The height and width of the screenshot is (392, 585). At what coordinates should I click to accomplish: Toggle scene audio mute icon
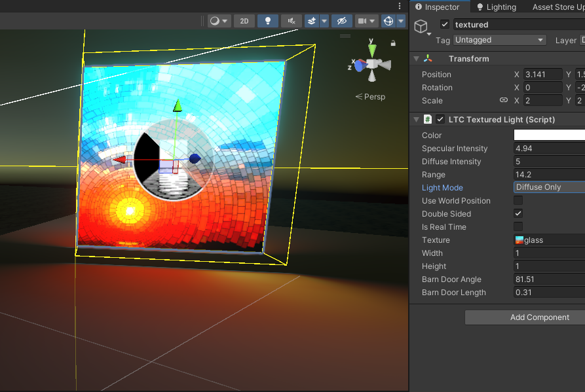pyautogui.click(x=292, y=21)
